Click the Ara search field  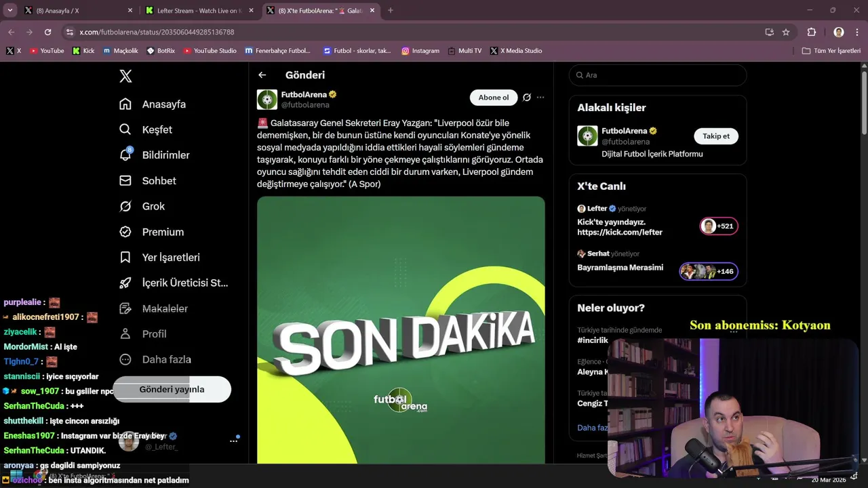click(x=658, y=75)
